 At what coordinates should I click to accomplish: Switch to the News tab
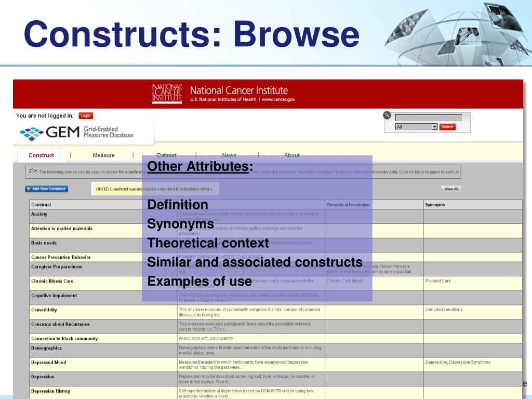[229, 155]
